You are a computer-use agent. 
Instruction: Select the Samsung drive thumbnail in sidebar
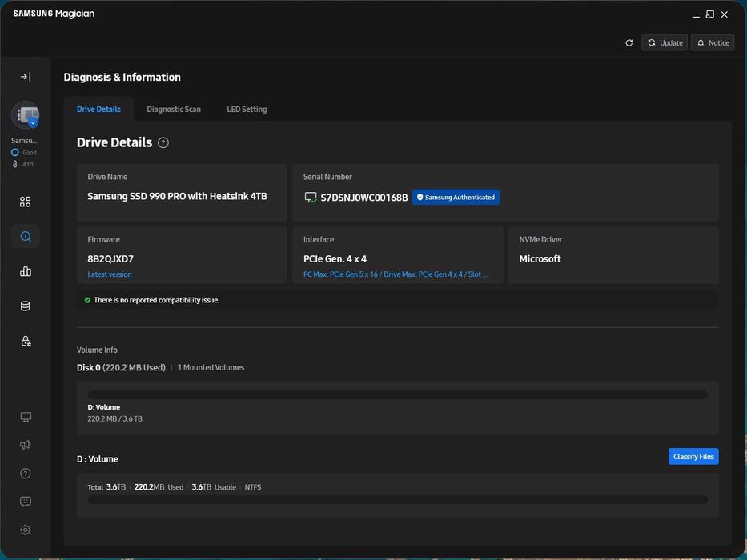26,114
